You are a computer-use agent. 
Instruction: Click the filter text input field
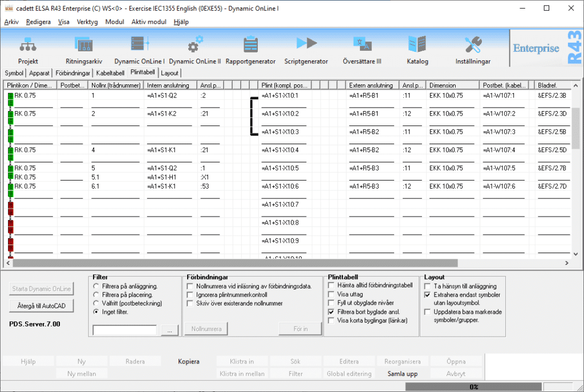124,330
